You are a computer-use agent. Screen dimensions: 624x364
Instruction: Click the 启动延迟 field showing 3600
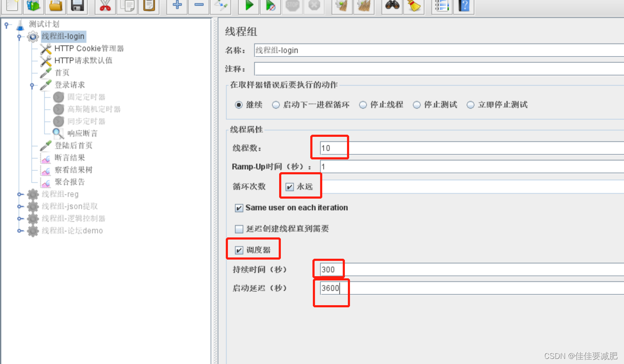(x=472, y=288)
